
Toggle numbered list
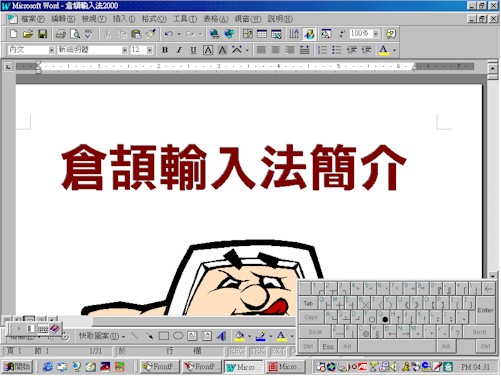point(322,50)
